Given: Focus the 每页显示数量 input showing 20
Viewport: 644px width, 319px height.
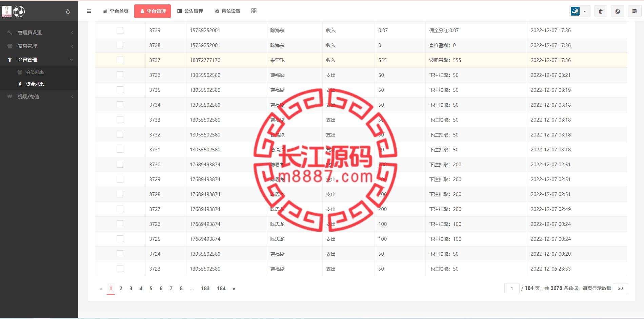Looking at the screenshot, I should coord(620,289).
